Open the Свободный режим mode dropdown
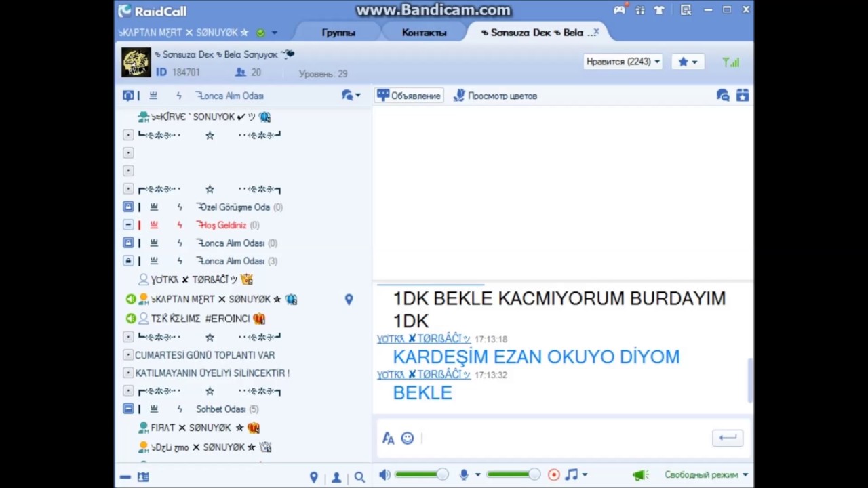Image resolution: width=868 pixels, height=488 pixels. (706, 475)
